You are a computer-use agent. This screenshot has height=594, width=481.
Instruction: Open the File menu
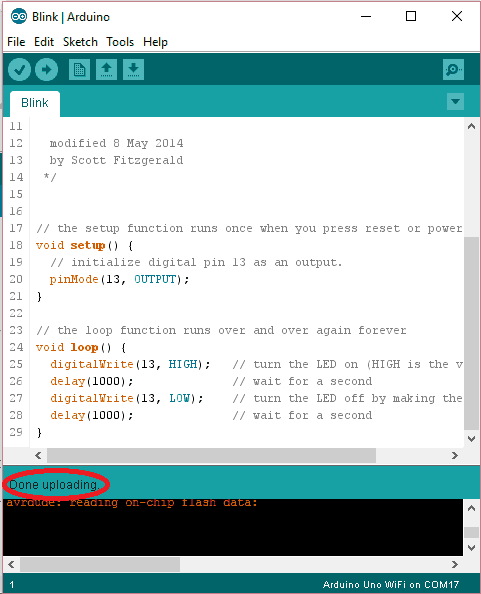16,42
